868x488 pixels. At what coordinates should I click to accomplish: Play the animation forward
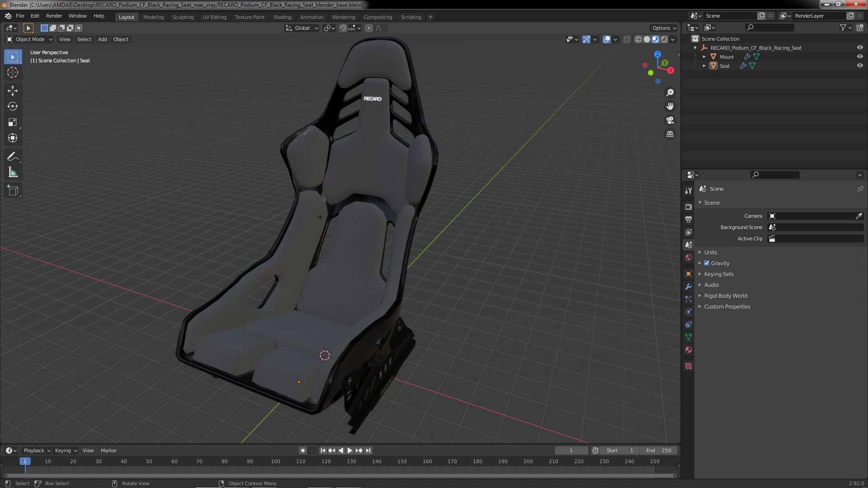pyautogui.click(x=350, y=450)
